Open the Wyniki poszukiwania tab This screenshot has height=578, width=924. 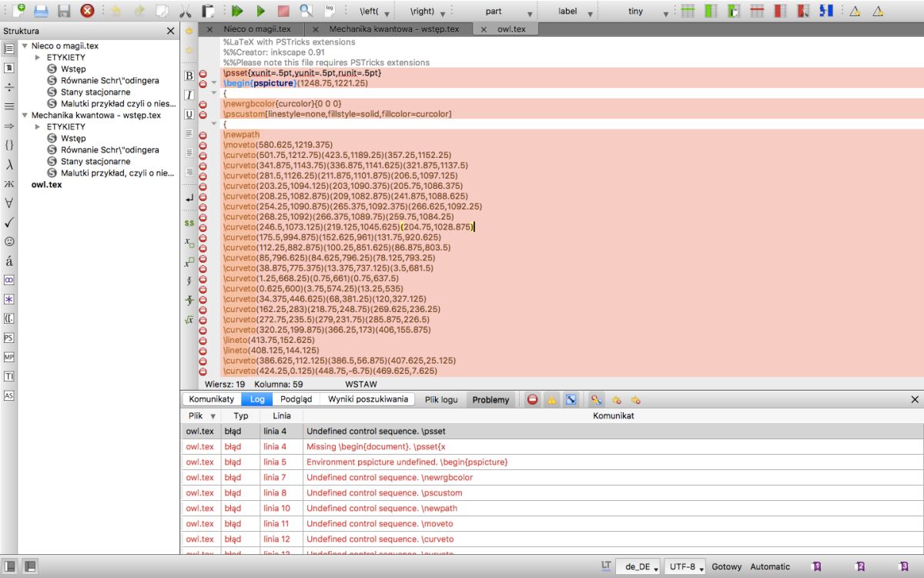368,399
